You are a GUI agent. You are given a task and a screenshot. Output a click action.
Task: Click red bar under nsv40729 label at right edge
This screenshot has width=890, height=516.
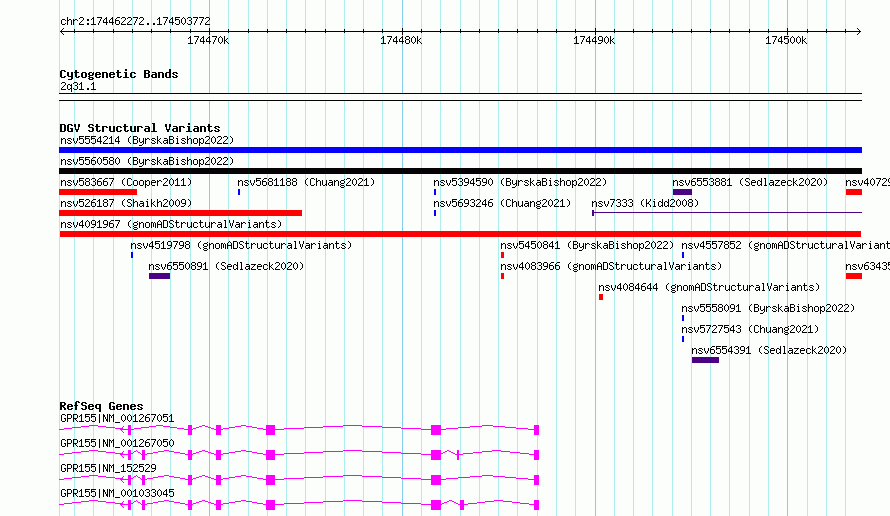tap(854, 192)
